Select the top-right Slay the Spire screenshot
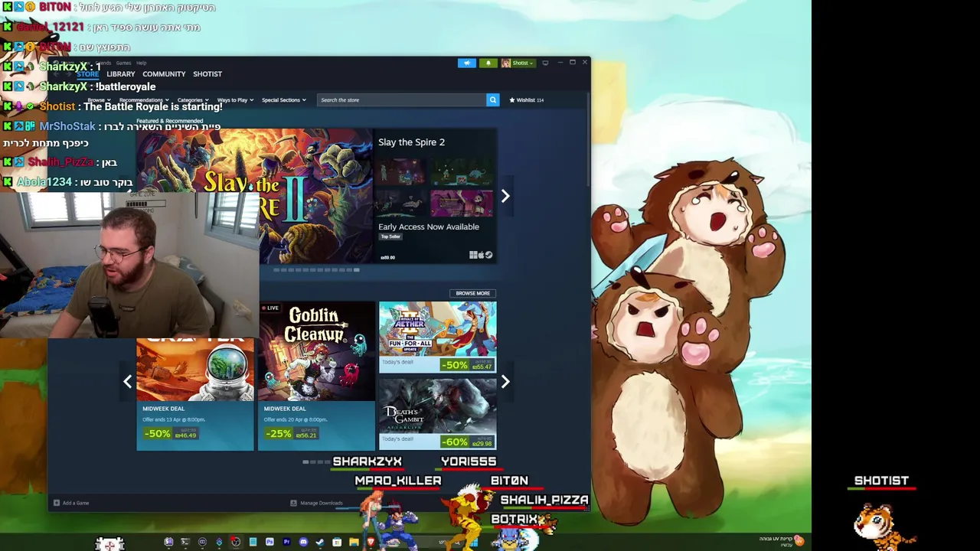This screenshot has width=980, height=551. click(x=462, y=172)
